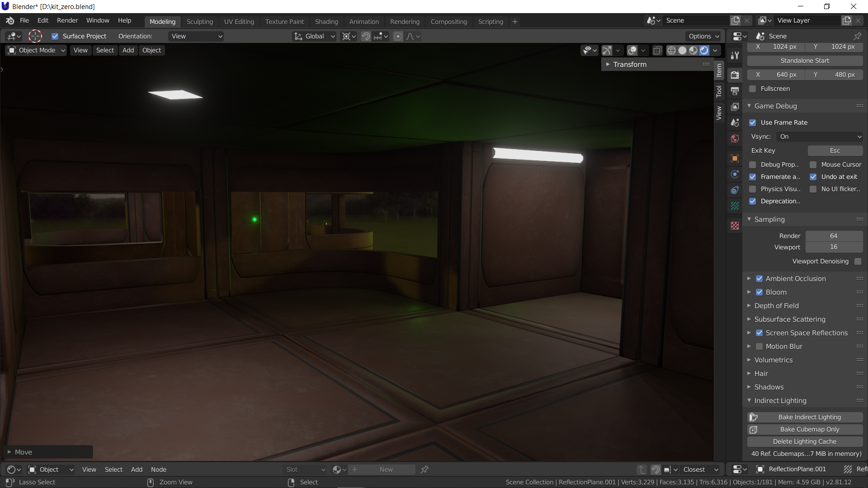Open the View Layer properties tab

tap(735, 107)
